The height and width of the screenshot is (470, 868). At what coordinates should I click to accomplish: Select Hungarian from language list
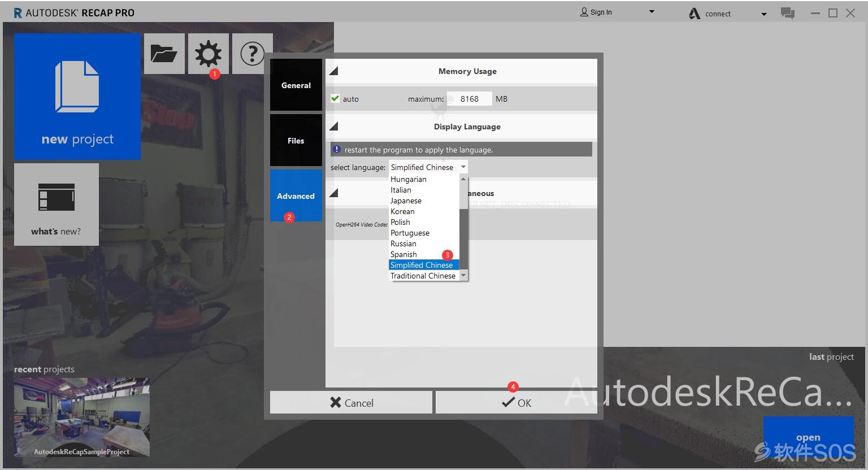(x=424, y=179)
